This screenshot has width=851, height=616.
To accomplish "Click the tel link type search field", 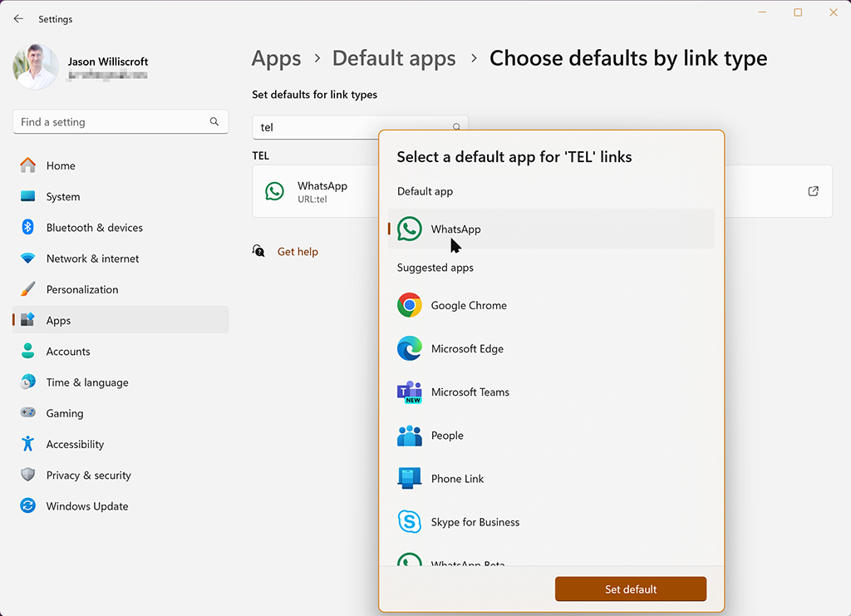I will point(361,127).
